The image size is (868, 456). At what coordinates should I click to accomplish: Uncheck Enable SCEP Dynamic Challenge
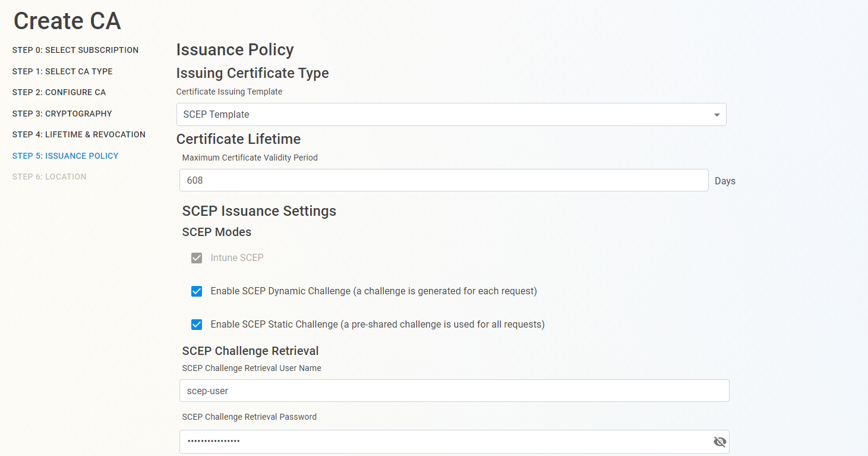click(x=197, y=291)
